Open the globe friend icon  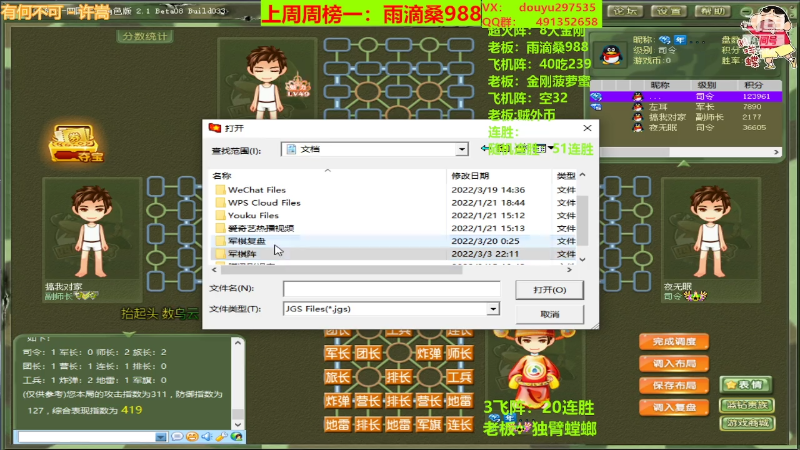pyautogui.click(x=236, y=437)
